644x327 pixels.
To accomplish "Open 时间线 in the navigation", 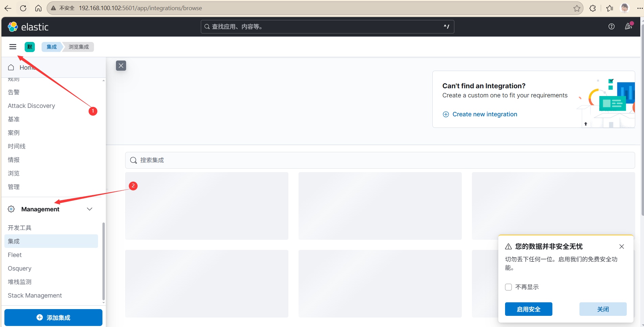I will (x=17, y=146).
